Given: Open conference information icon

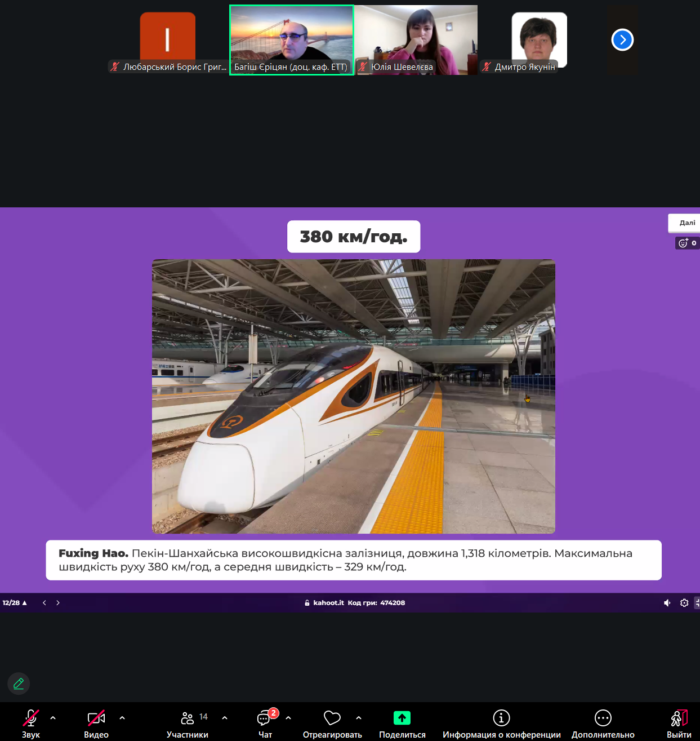Looking at the screenshot, I should pos(501,718).
